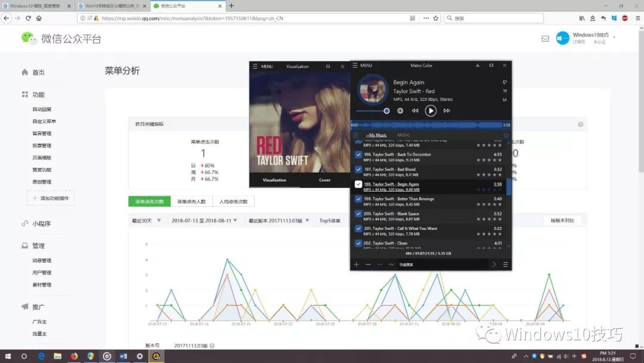The image size is (644, 363).
Task: Switch to the MUSIC playlist tab
Action: pyautogui.click(x=403, y=136)
